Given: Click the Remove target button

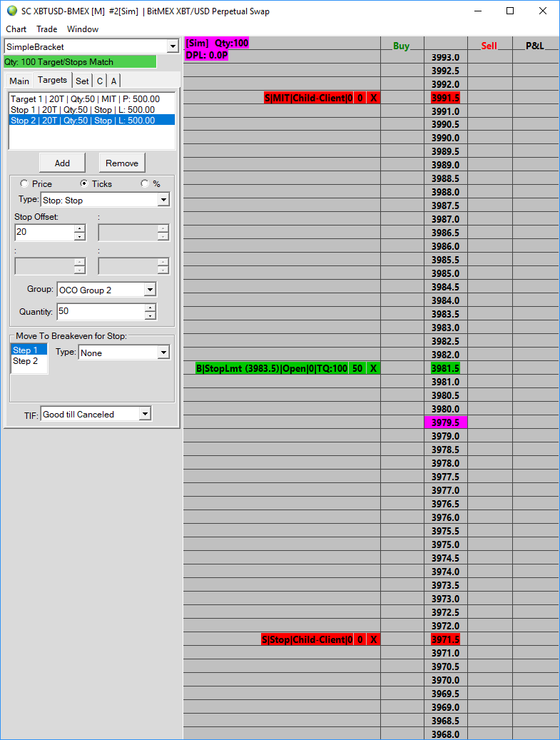Looking at the screenshot, I should click(x=122, y=163).
